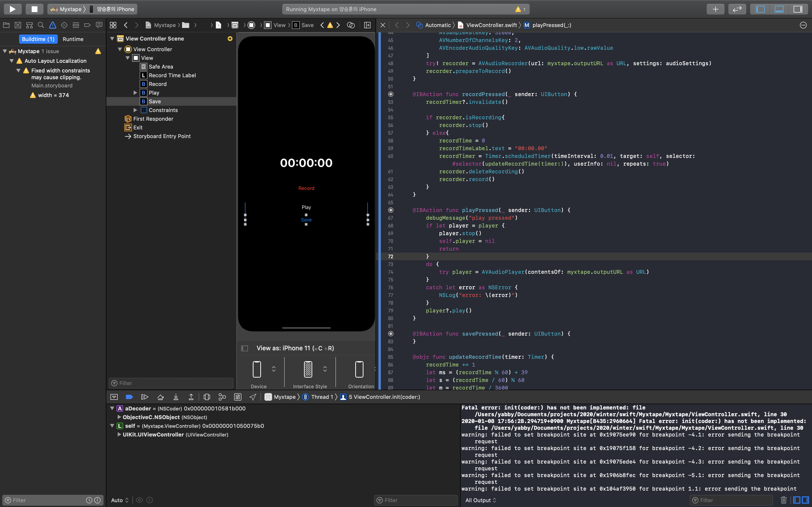Screen dimensions: 812x507
Task: Click View as: iPhone 11 button
Action: (295, 348)
